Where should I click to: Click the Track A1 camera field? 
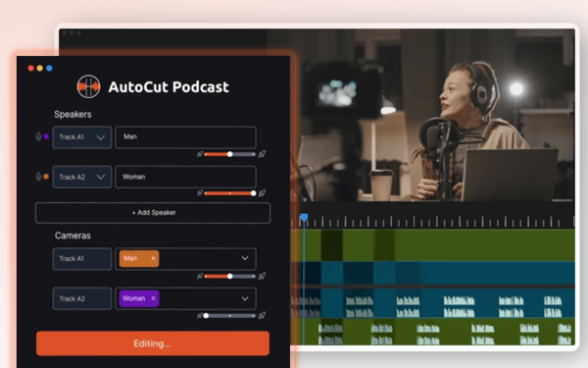82,259
